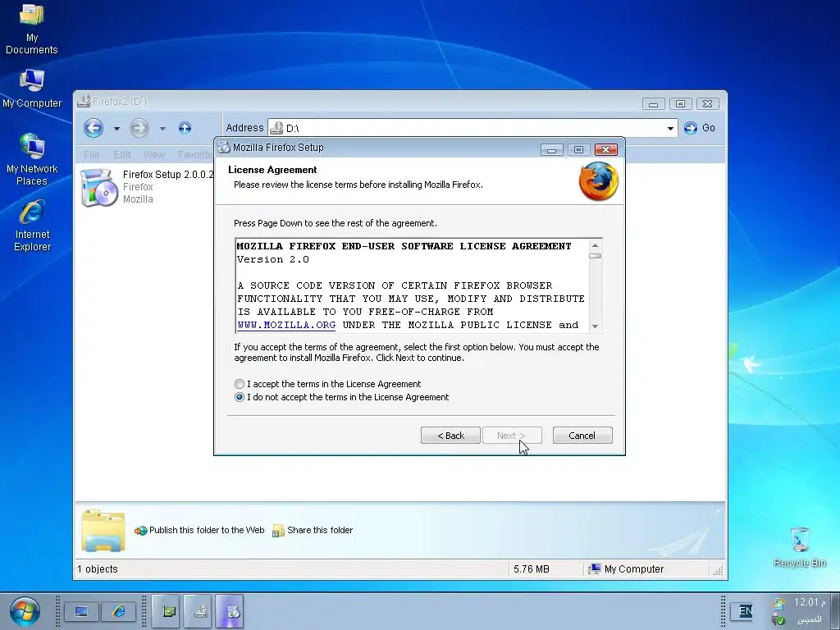
Task: Maximize the Firefox2 (D:) Explorer window
Action: [x=680, y=104]
